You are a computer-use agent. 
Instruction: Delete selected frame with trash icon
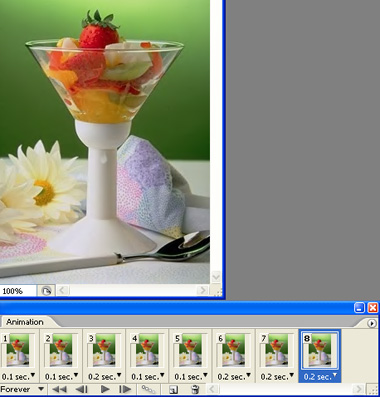tap(195, 389)
